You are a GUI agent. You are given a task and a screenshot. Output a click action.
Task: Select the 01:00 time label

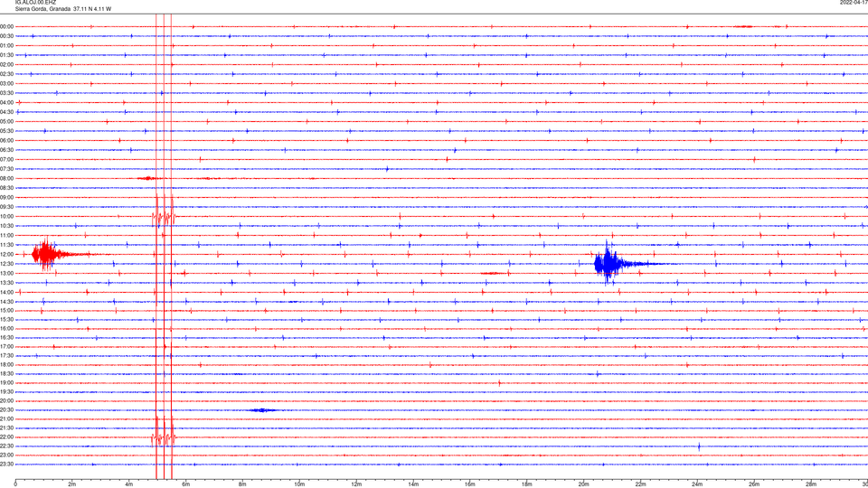6,45
